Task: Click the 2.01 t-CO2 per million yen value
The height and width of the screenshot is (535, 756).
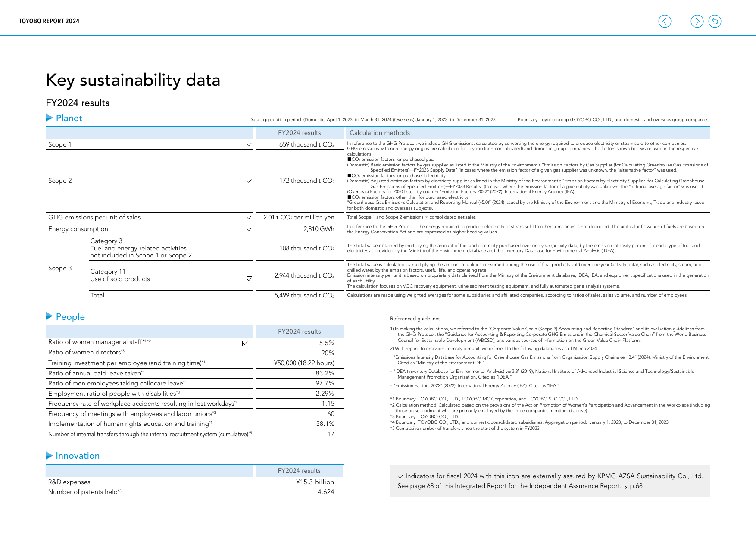Action: (x=299, y=217)
